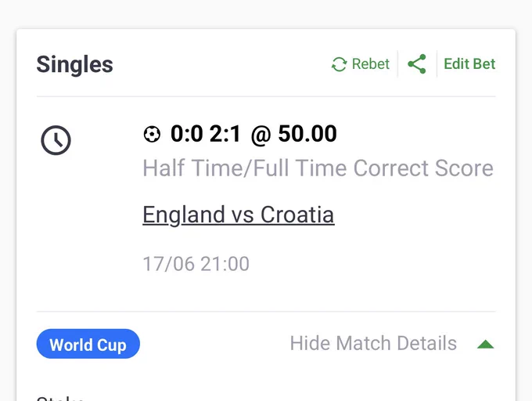This screenshot has height=401, width=532.
Task: Tap the 0:0 half time score
Action: (187, 133)
